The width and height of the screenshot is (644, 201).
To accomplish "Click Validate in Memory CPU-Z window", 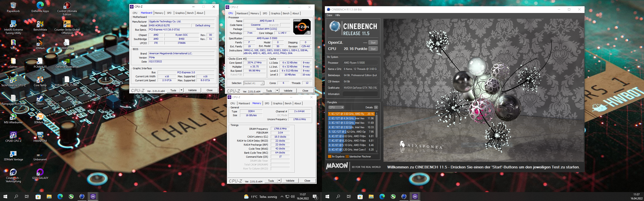I will (x=290, y=180).
